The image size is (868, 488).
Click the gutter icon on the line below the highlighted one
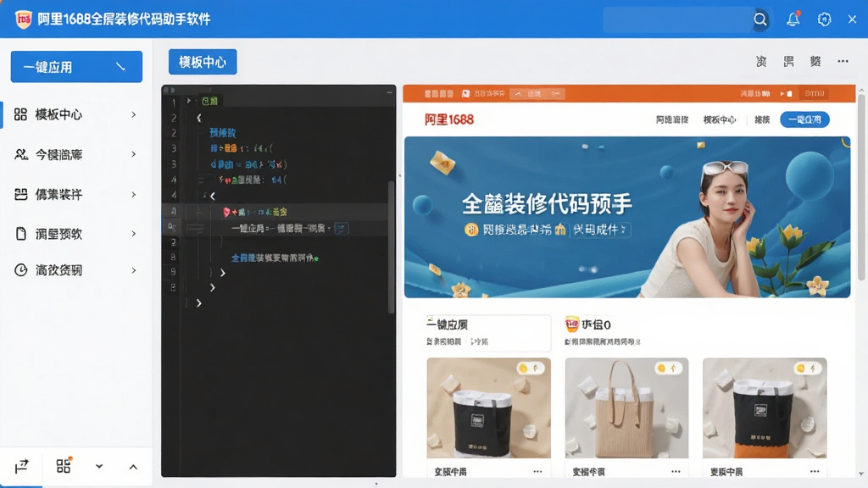[x=172, y=227]
